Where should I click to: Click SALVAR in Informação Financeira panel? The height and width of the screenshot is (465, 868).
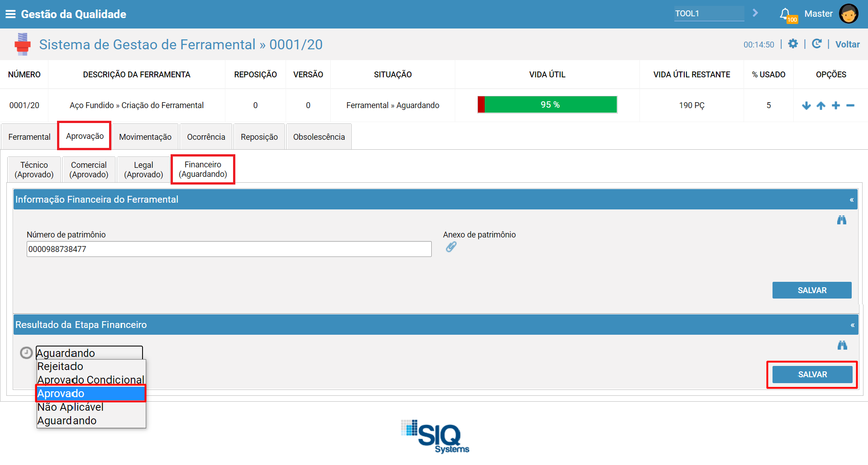point(812,290)
